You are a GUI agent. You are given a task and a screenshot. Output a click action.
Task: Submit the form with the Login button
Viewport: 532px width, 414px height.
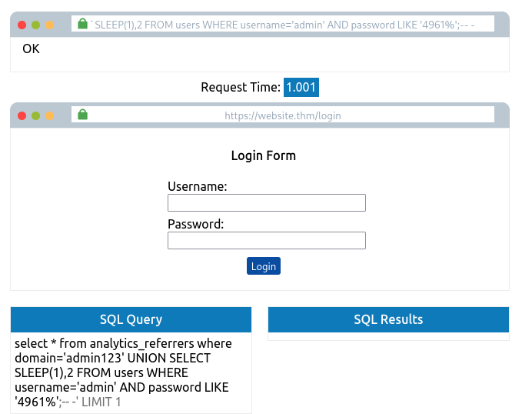point(264,266)
